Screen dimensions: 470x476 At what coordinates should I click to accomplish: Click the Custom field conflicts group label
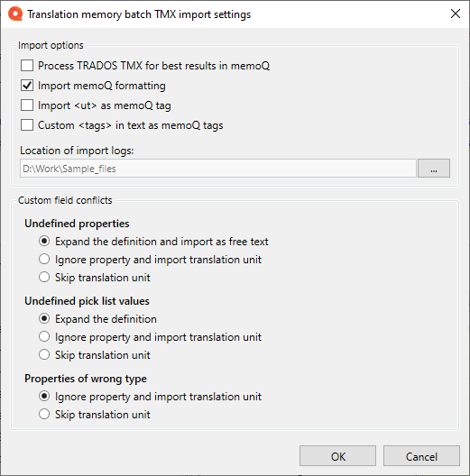coord(65,200)
